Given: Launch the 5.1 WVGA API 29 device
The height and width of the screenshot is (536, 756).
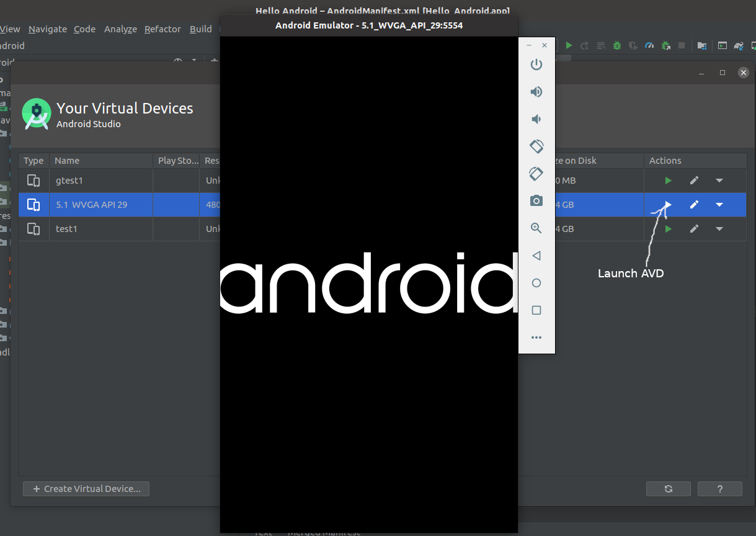Looking at the screenshot, I should point(668,205).
